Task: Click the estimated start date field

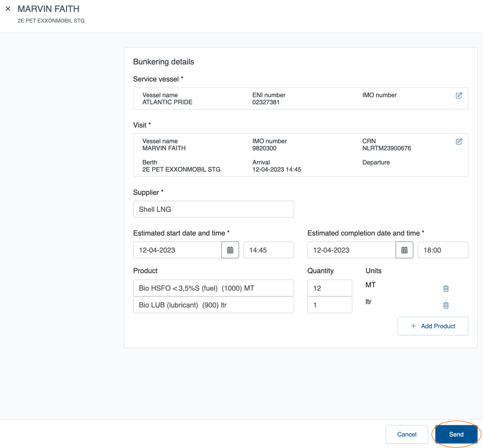Action: [177, 250]
